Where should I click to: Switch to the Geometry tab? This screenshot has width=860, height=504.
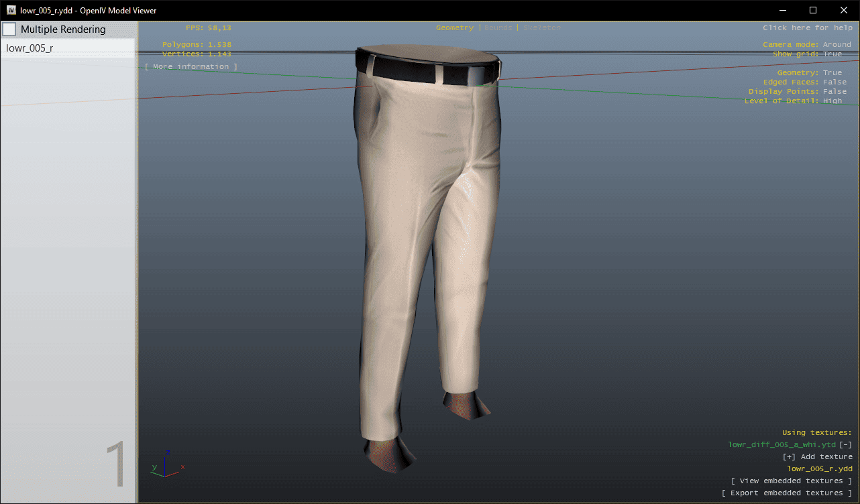pos(454,28)
